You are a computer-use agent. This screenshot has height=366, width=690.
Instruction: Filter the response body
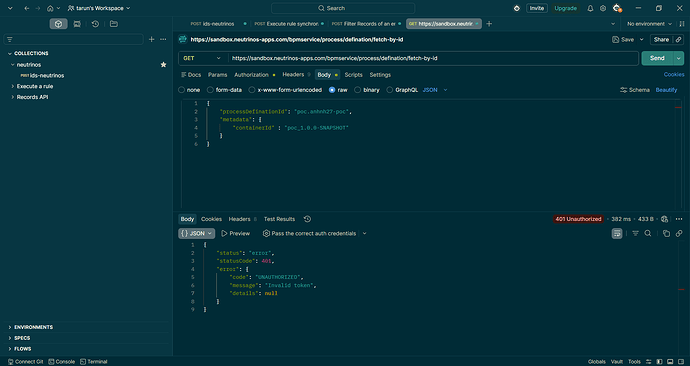tap(635, 233)
